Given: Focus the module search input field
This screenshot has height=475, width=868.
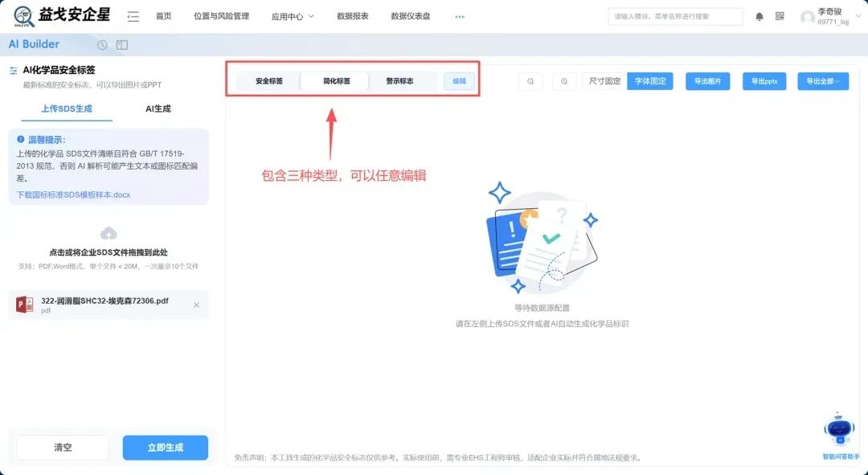Looking at the screenshot, I should [x=675, y=17].
